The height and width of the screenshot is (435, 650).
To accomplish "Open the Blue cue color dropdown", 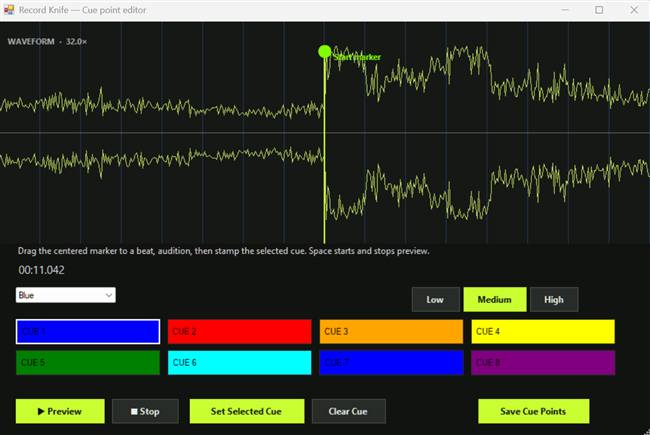I will pos(65,295).
